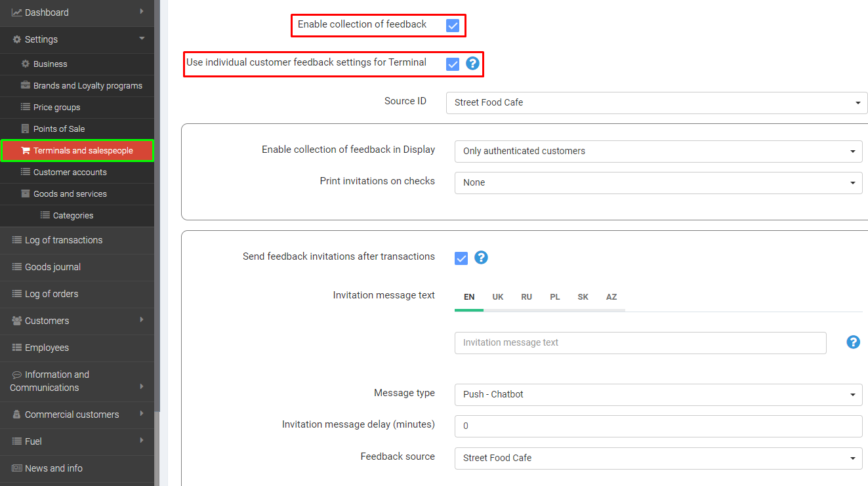Open Business settings gear item
The height and width of the screenshot is (486, 868).
(x=50, y=64)
